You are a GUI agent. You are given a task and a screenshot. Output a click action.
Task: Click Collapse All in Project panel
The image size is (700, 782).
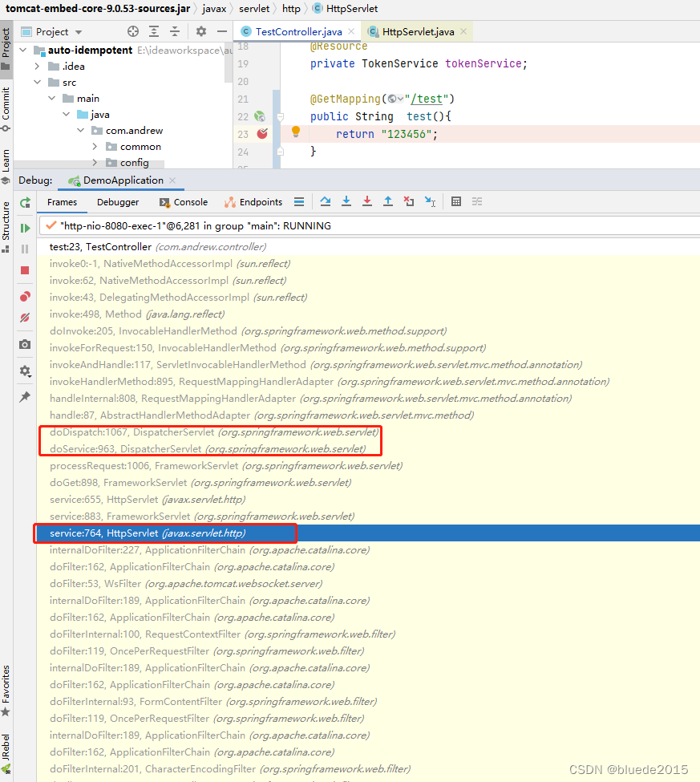175,32
